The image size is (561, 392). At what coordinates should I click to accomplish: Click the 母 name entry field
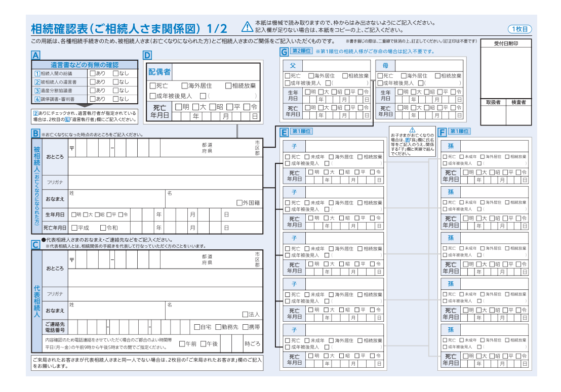tap(429, 66)
